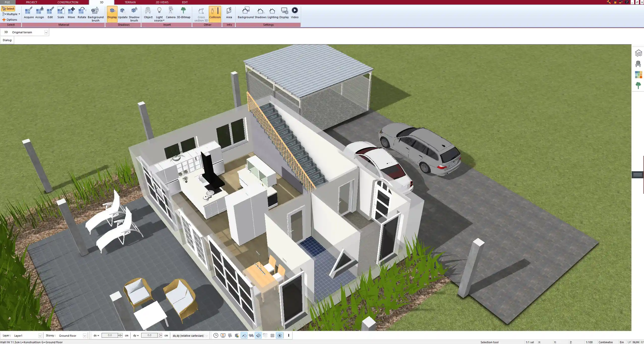Increase or decrease the dx value with its stepper

[120, 335]
